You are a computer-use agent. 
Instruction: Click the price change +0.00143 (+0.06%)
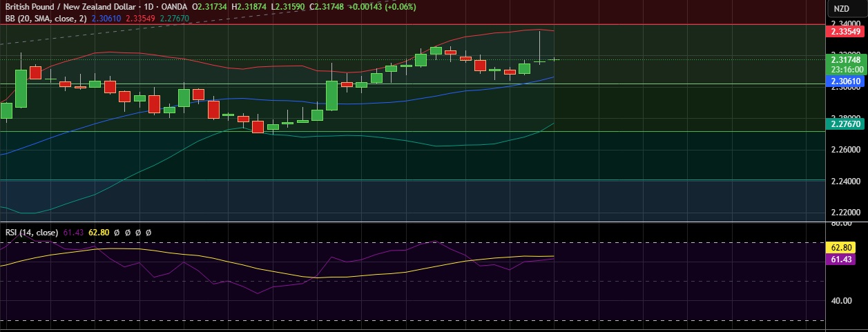382,7
